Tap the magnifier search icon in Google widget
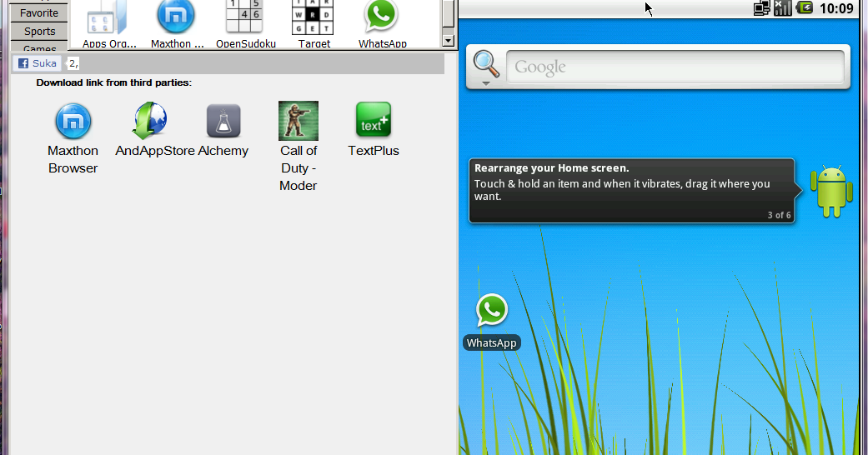Image resolution: width=868 pixels, height=455 pixels. point(486,64)
